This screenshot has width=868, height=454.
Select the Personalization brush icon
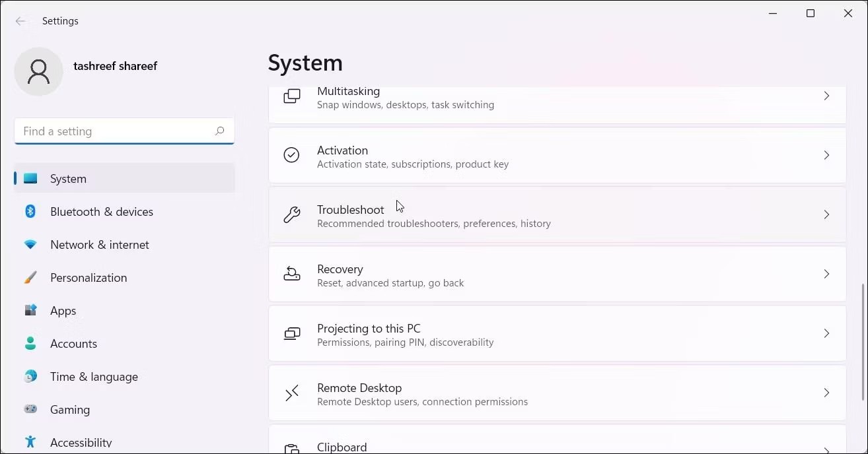pos(30,277)
